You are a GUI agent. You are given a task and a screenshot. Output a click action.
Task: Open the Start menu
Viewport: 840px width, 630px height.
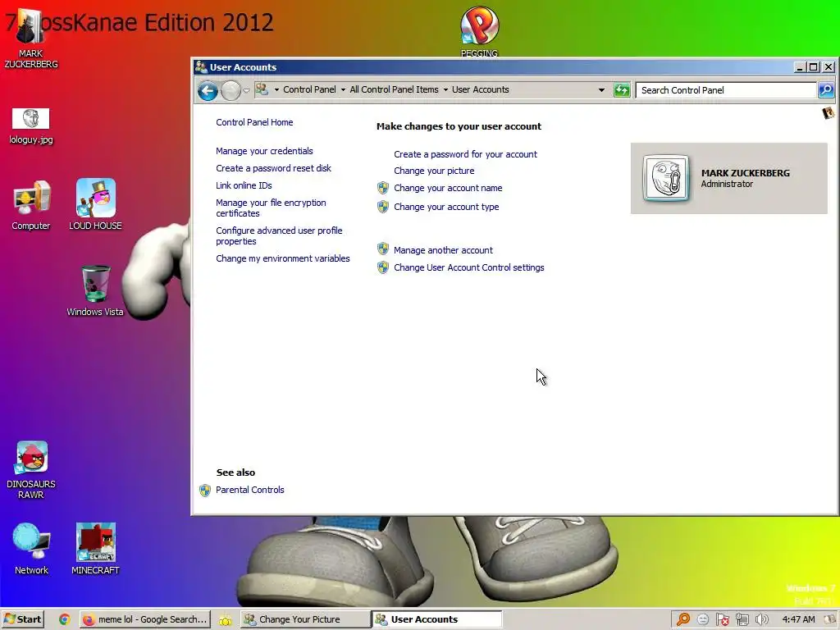(22, 619)
